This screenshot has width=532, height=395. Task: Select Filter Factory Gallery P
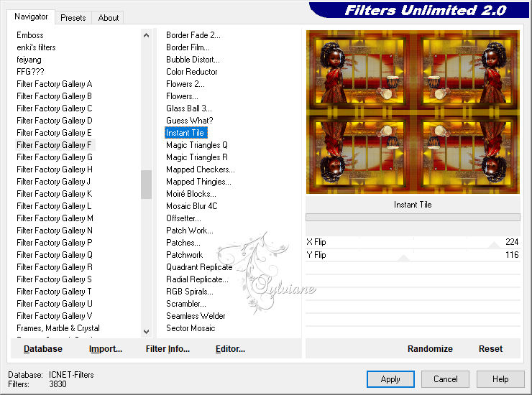pyautogui.click(x=55, y=243)
